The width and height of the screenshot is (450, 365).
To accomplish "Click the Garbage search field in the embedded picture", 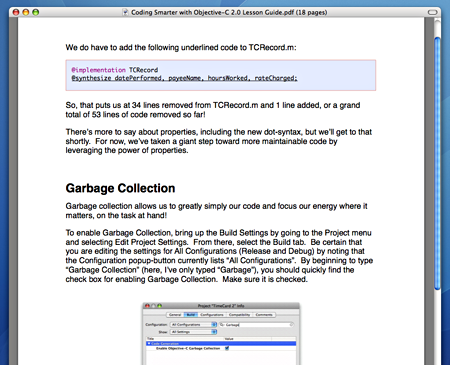I will [x=256, y=324].
